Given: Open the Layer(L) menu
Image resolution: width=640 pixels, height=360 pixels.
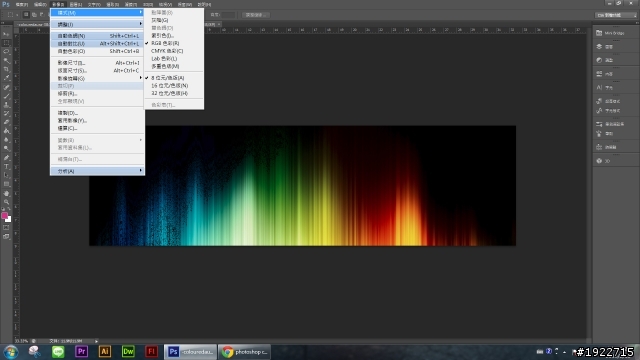Looking at the screenshot, I should click(x=76, y=4).
